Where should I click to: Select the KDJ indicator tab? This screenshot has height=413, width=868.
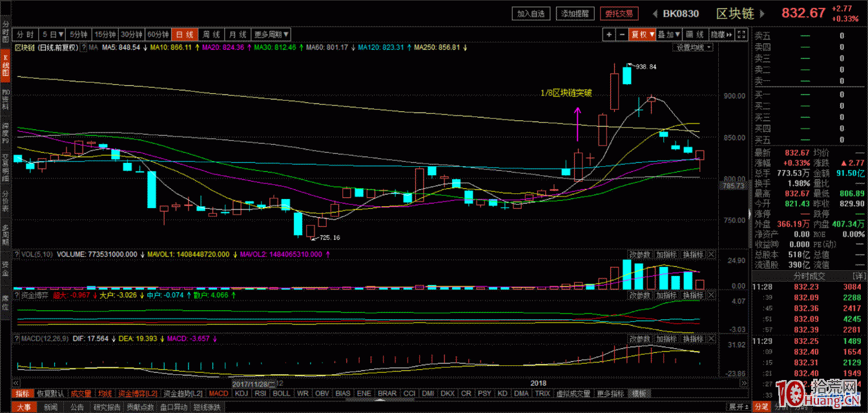click(x=242, y=393)
